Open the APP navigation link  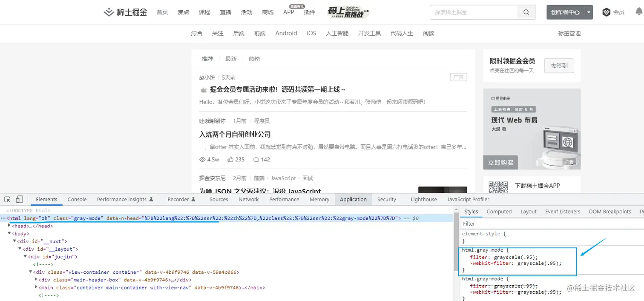point(289,12)
